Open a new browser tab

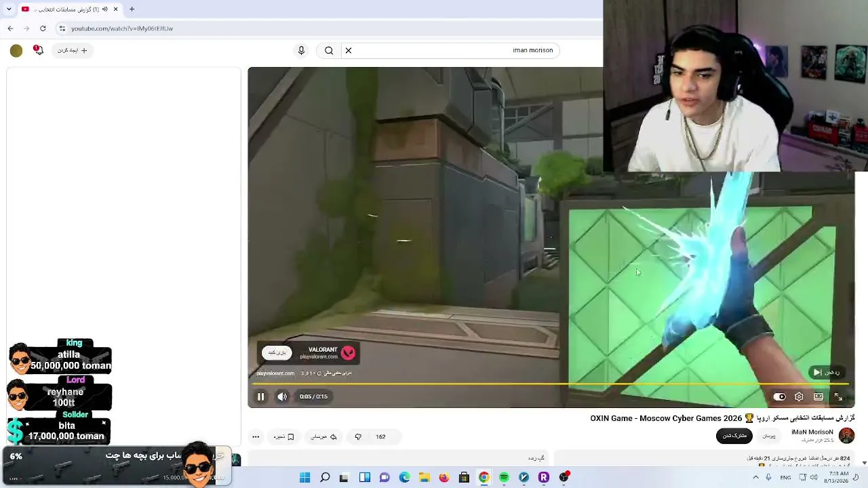click(x=132, y=9)
